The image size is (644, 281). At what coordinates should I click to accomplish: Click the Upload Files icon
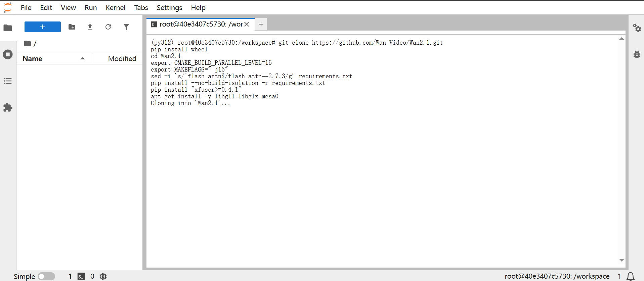click(x=90, y=27)
